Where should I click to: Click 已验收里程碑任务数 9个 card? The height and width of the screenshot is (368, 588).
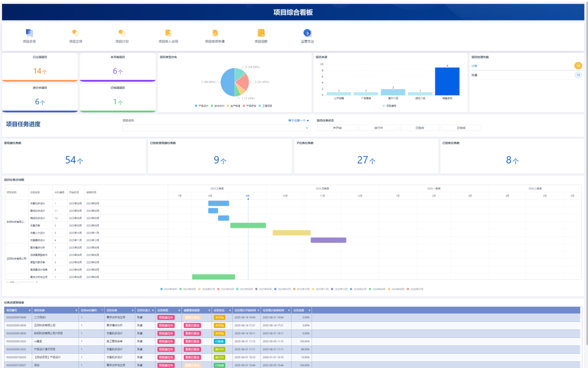[x=220, y=156]
